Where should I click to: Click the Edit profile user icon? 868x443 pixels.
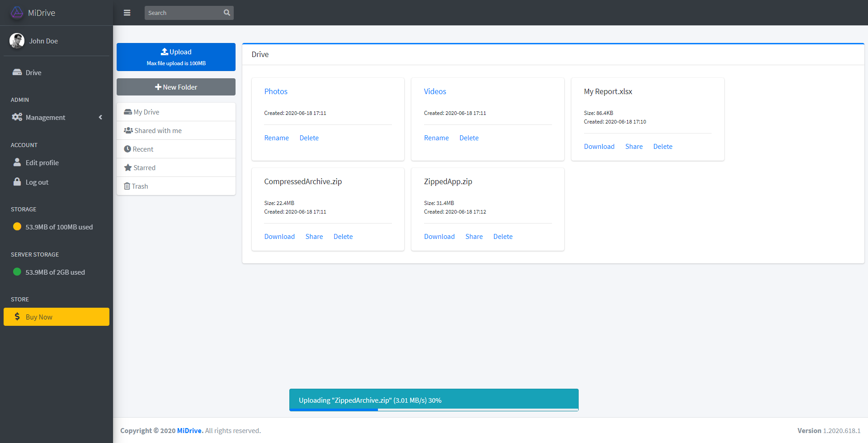pos(17,162)
